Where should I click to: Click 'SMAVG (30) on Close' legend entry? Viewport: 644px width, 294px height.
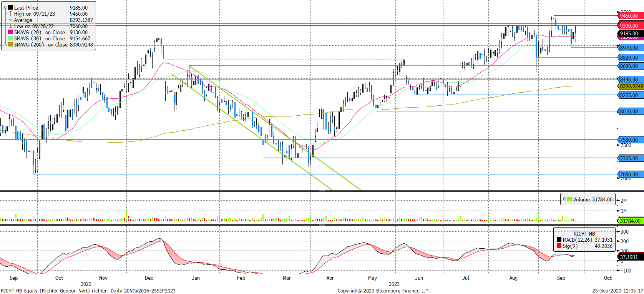pyautogui.click(x=40, y=38)
